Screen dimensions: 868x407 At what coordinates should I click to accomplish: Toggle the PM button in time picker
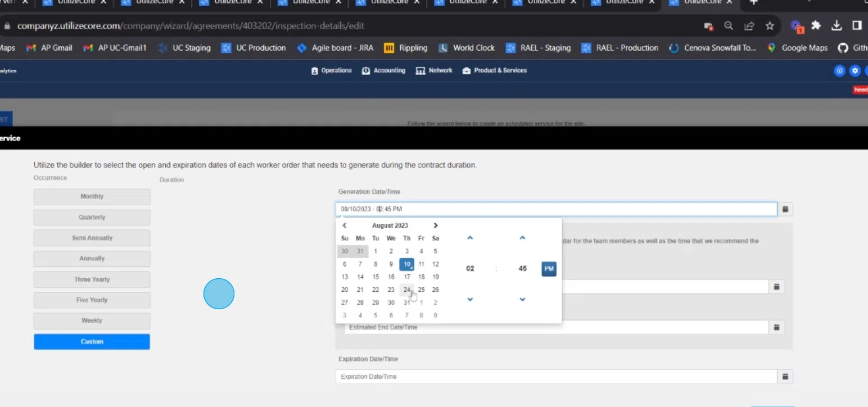click(549, 269)
